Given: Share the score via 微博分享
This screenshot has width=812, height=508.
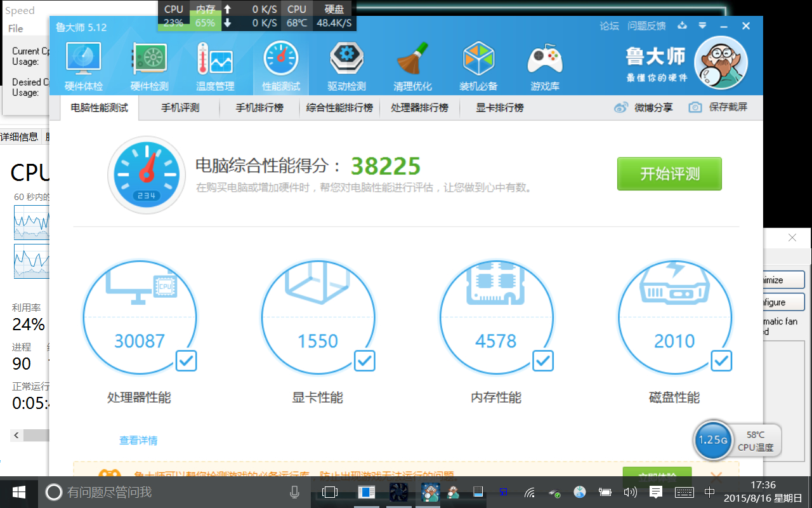Looking at the screenshot, I should tap(644, 107).
